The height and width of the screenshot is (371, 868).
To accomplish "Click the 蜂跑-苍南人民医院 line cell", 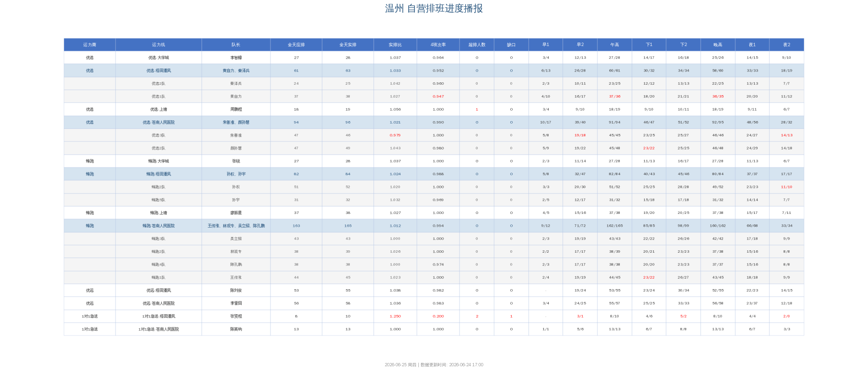I will (x=158, y=226).
